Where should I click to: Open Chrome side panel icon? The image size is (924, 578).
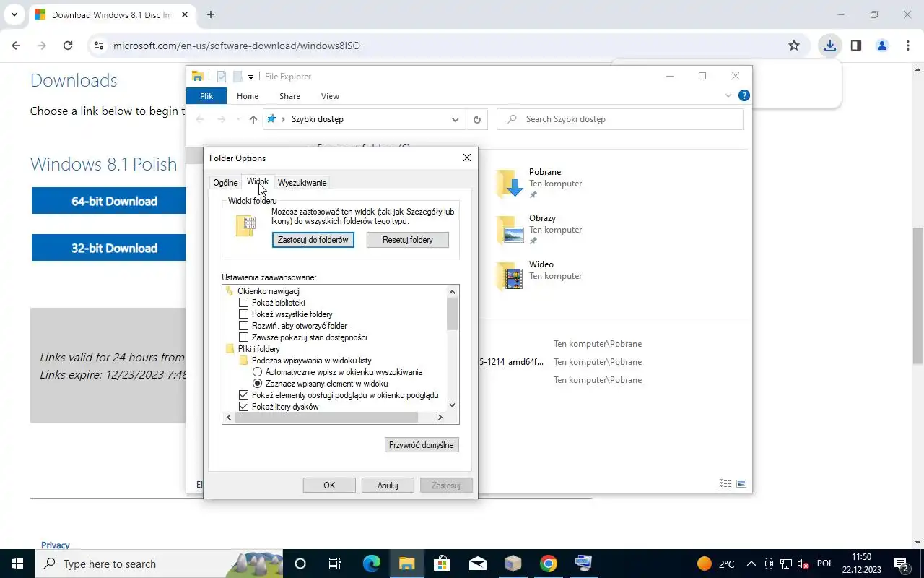(856, 46)
